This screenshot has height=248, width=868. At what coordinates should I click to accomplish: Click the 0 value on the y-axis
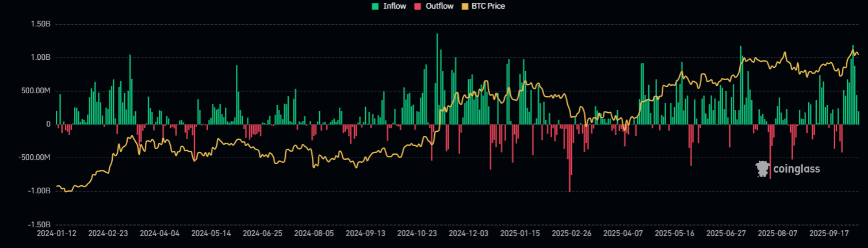pyautogui.click(x=48, y=124)
